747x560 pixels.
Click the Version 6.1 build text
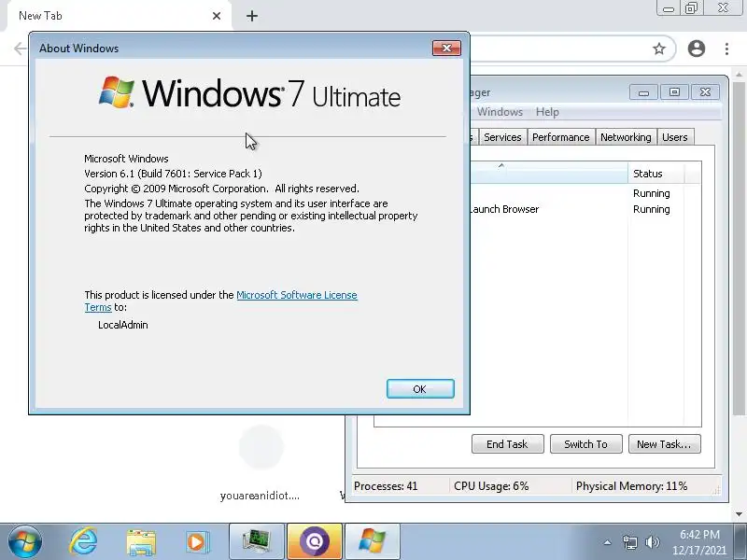pyautogui.click(x=173, y=174)
